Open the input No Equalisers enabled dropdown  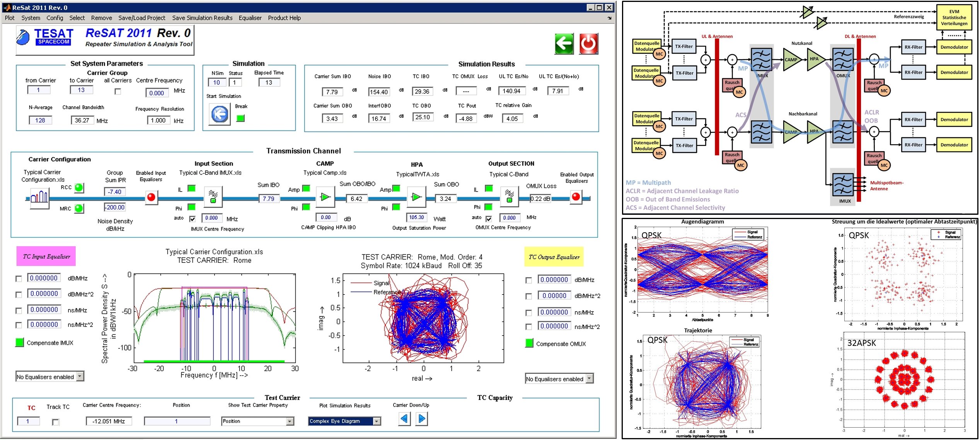(x=50, y=377)
